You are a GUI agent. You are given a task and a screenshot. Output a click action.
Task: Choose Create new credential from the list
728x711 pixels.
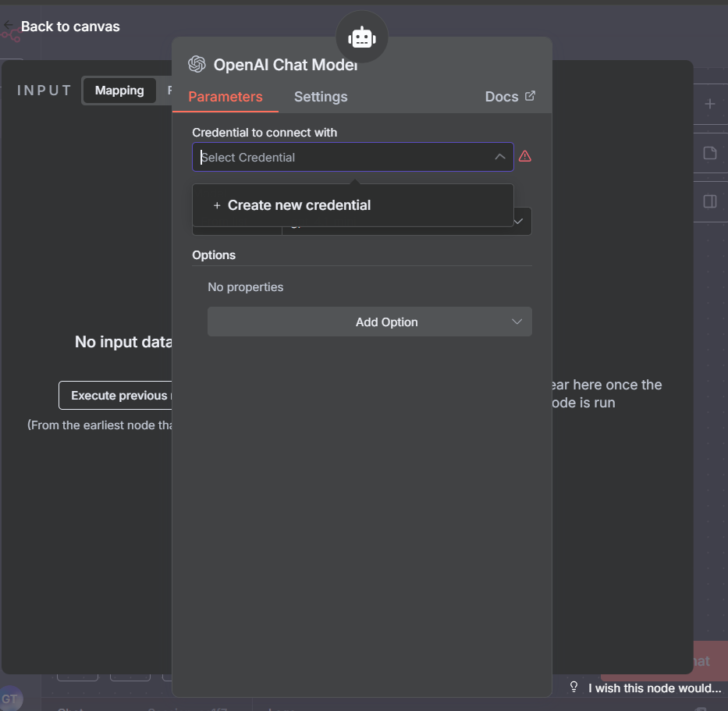(x=353, y=205)
